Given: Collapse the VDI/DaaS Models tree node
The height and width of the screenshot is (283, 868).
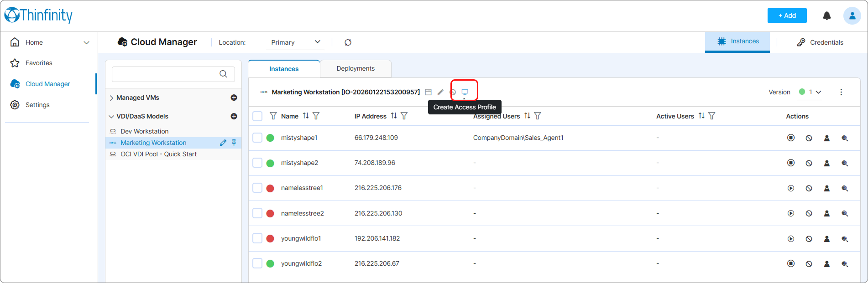Looking at the screenshot, I should click(111, 117).
